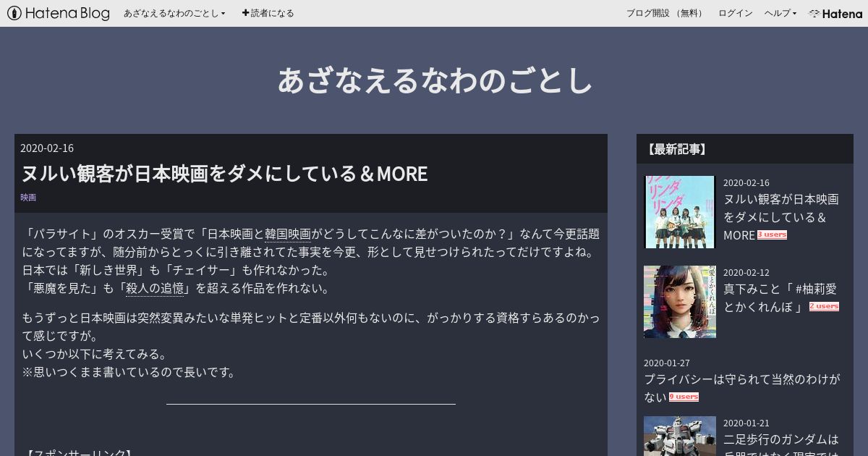Click the 2 users bookmark badge

(x=824, y=306)
